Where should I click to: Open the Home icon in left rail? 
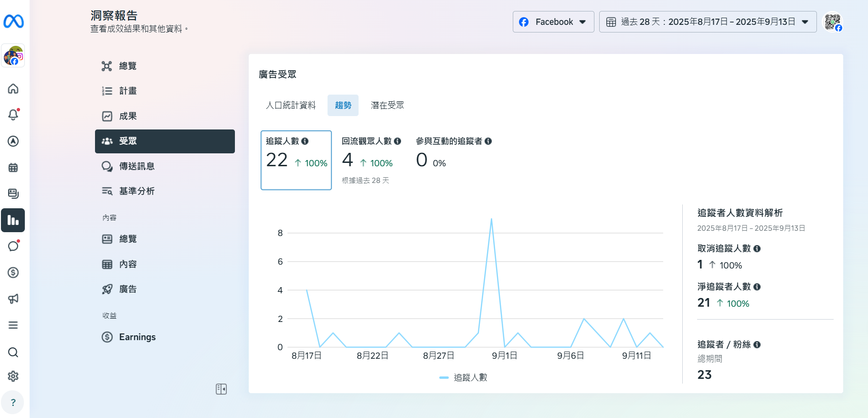pyautogui.click(x=13, y=89)
